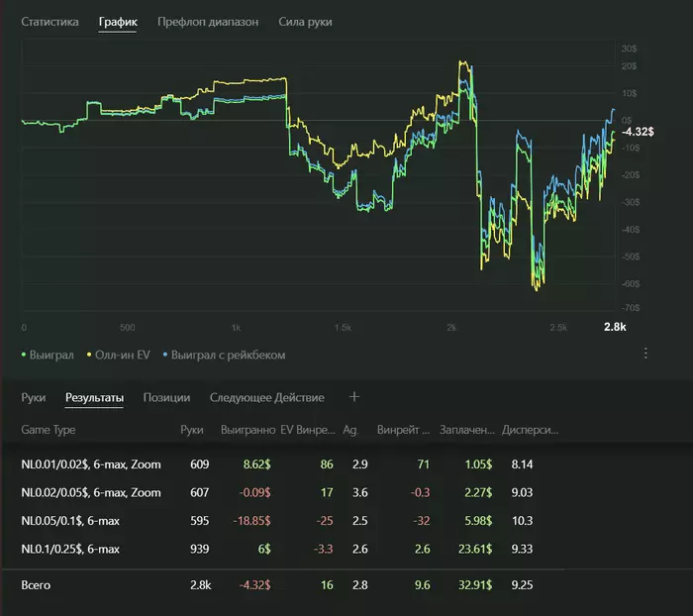Open the Позиции tab
The height and width of the screenshot is (616, 693).
166,397
